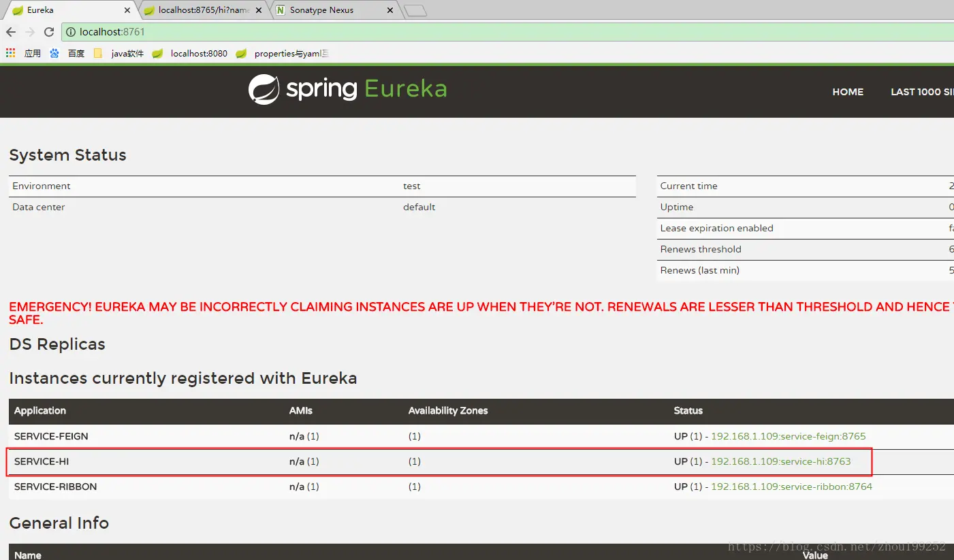The height and width of the screenshot is (560, 954).
Task: Click the DS Replicas heading
Action: tap(57, 344)
